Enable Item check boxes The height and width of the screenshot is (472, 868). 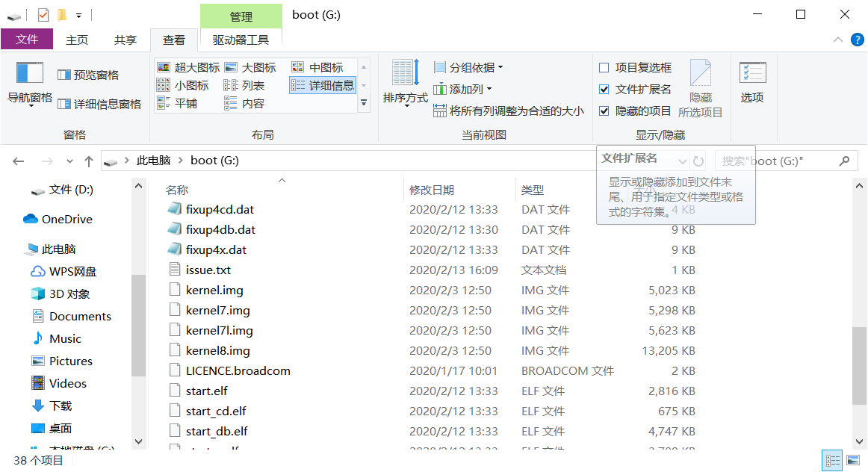[636, 67]
